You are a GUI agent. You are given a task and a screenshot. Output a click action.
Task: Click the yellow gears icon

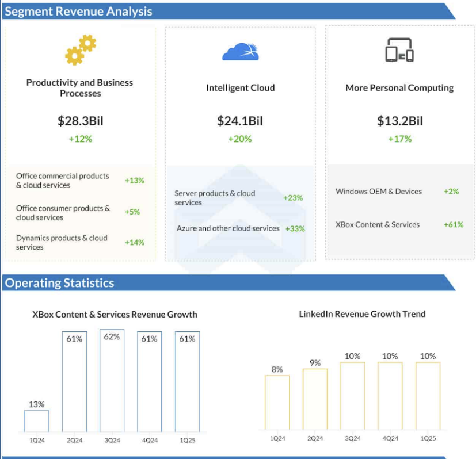coord(81,49)
